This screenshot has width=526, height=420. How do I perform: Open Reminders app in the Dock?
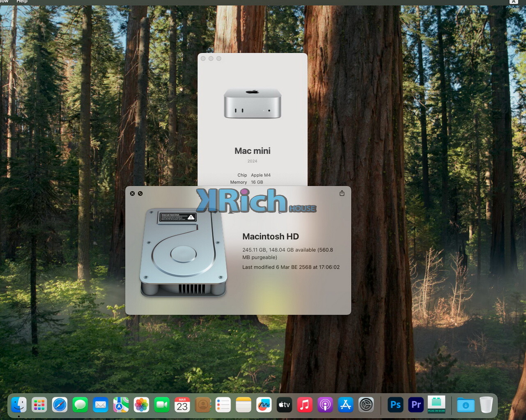click(x=223, y=405)
